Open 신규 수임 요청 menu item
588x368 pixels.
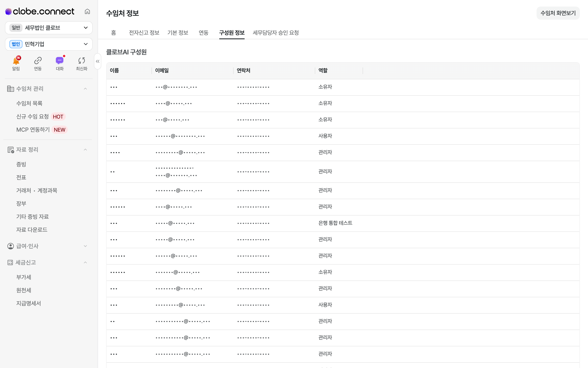coord(32,117)
